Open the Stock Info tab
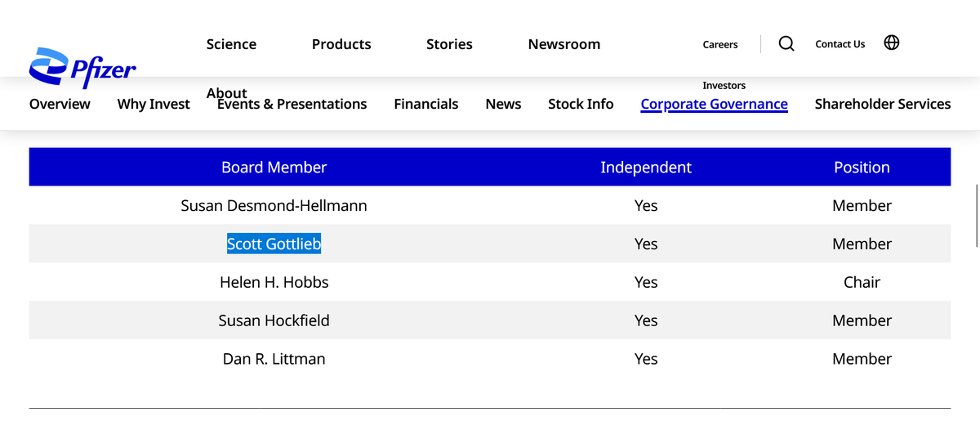This screenshot has height=448, width=980. tap(581, 104)
